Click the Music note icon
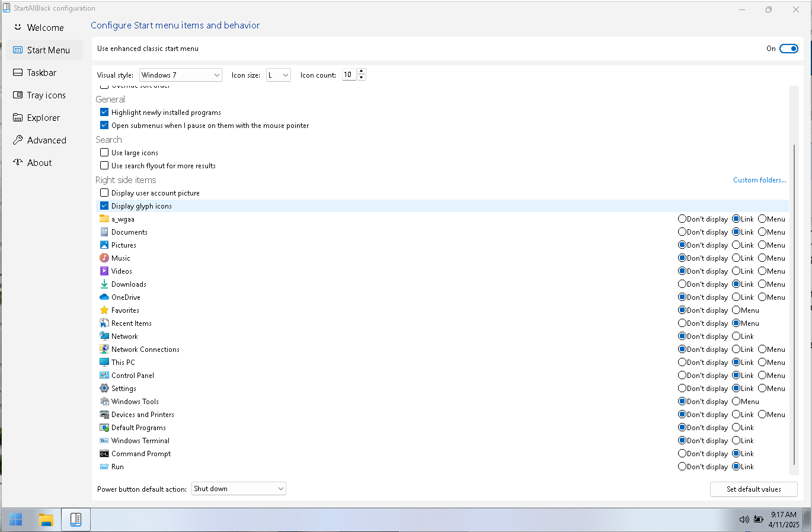The height and width of the screenshot is (532, 812). [x=104, y=258]
